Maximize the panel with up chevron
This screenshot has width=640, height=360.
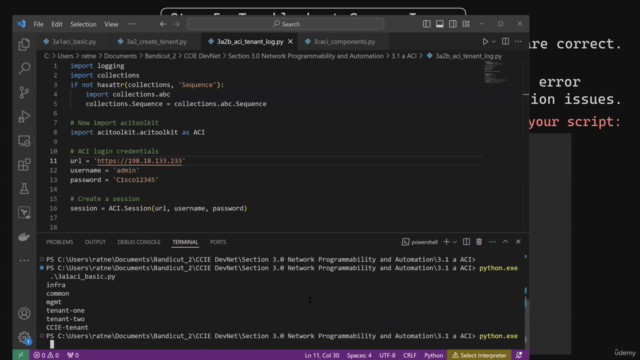tap(505, 242)
